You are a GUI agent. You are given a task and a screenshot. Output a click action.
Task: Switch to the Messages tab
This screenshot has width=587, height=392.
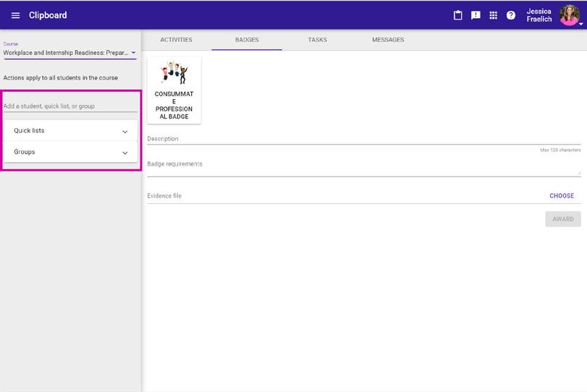tap(388, 40)
